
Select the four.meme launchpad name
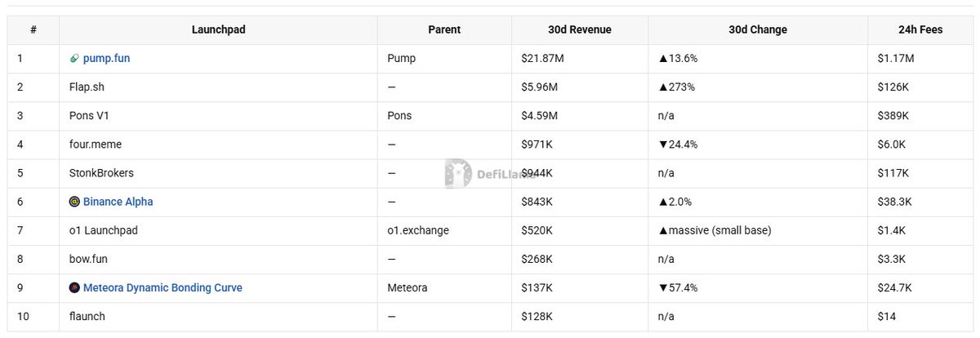click(x=96, y=145)
